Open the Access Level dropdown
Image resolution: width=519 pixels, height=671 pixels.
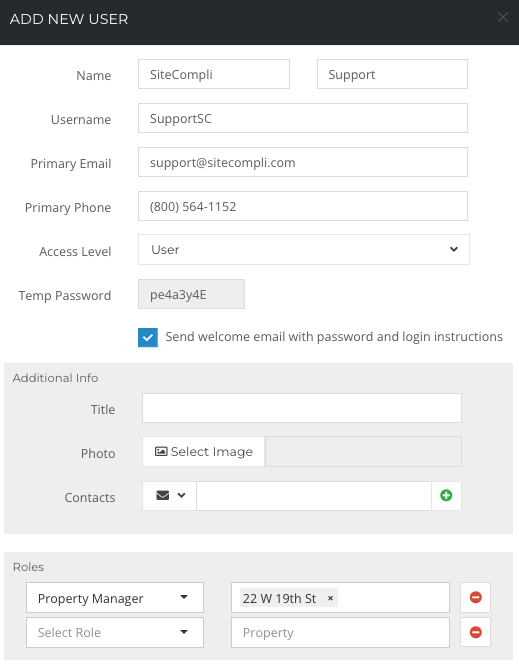pos(304,249)
